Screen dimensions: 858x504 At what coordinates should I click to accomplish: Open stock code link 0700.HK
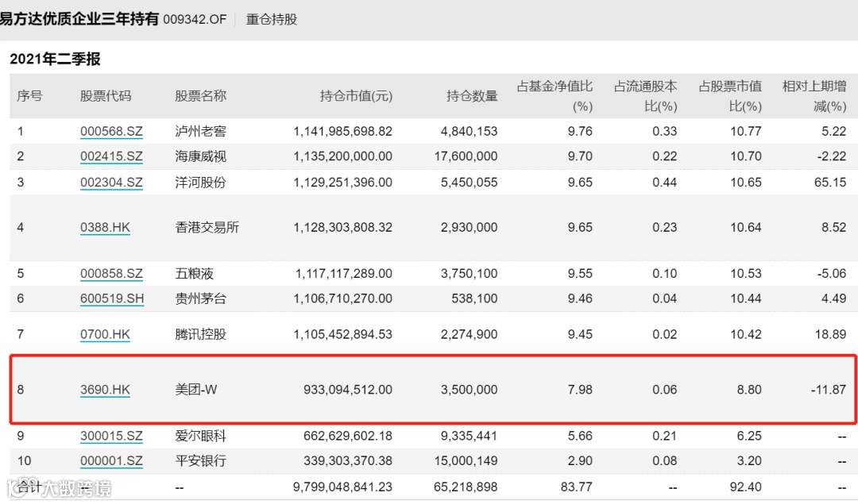pyautogui.click(x=105, y=334)
